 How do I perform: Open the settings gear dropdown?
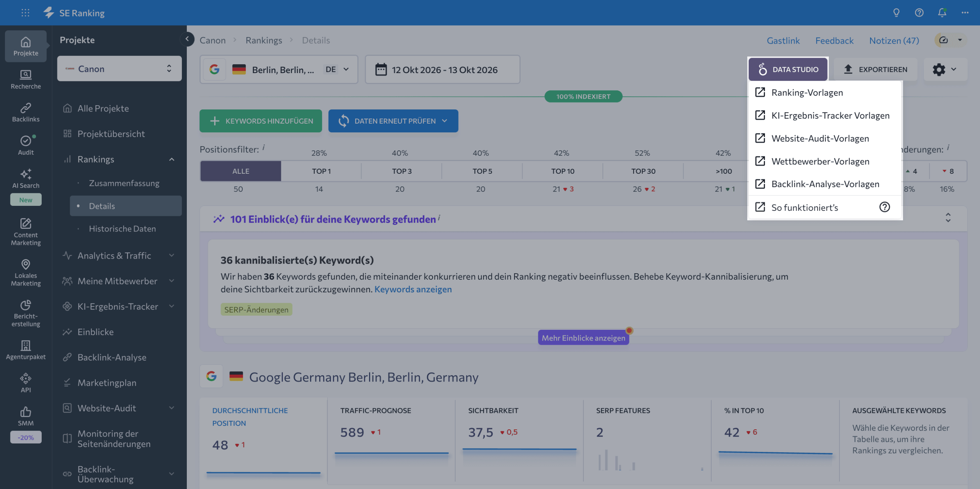coord(945,69)
